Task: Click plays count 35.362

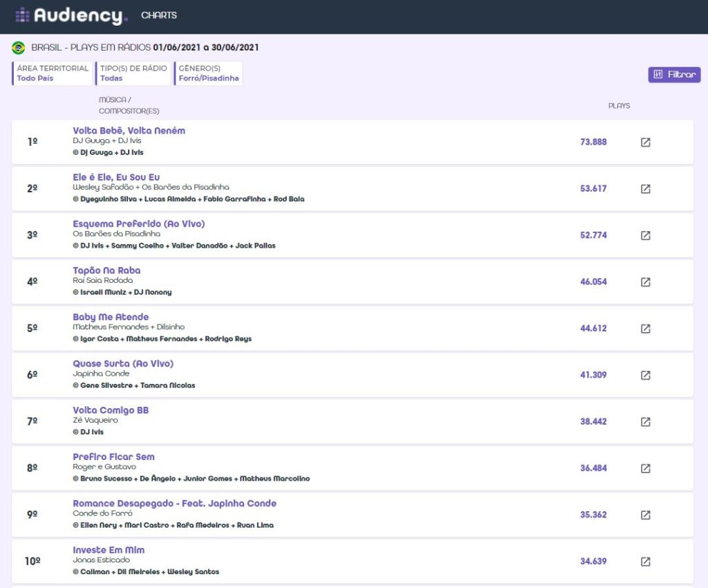Action: pyautogui.click(x=593, y=515)
